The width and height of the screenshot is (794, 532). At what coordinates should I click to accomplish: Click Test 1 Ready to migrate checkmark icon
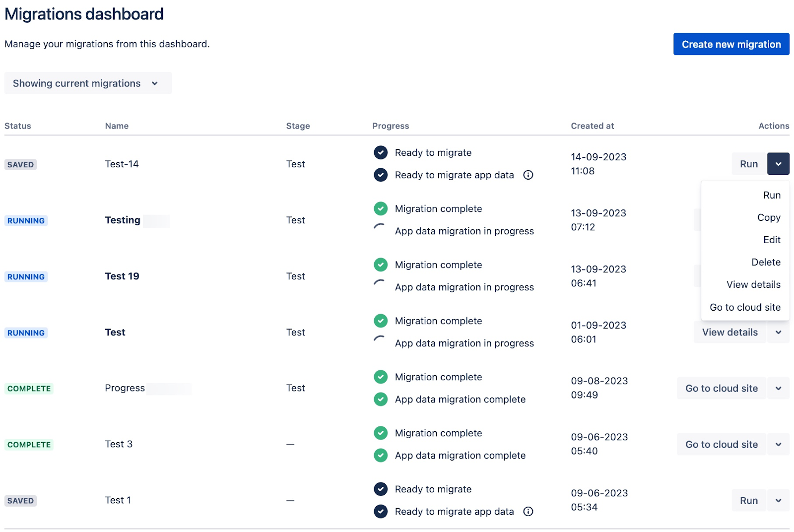click(381, 489)
